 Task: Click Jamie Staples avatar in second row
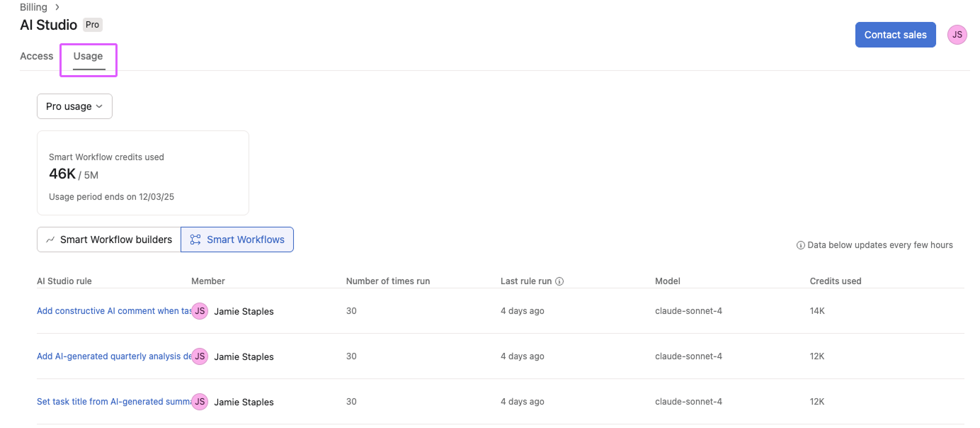[200, 356]
